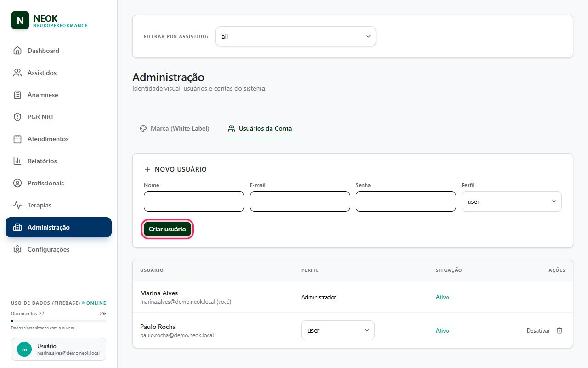Click the USUÁRIO column header
This screenshot has height=368, width=588.
tap(152, 270)
